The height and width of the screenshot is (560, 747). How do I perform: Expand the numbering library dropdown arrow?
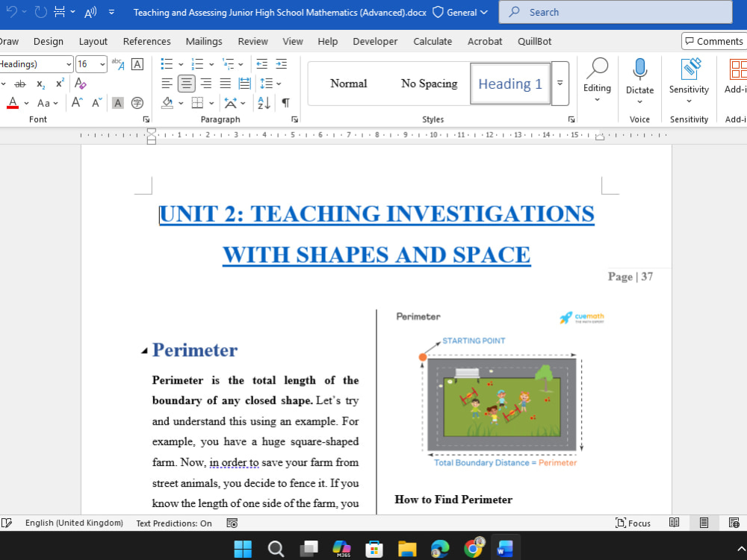point(211,63)
